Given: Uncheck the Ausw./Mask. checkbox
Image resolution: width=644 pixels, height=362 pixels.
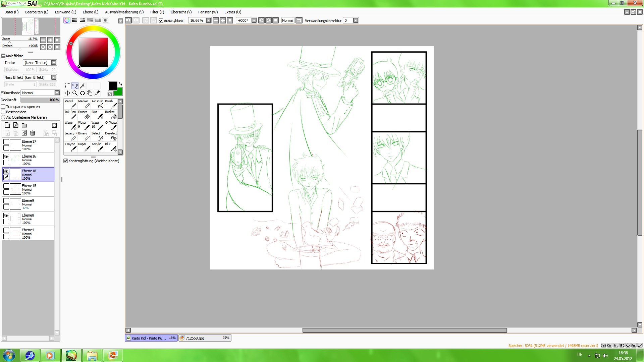Looking at the screenshot, I should click(161, 20).
